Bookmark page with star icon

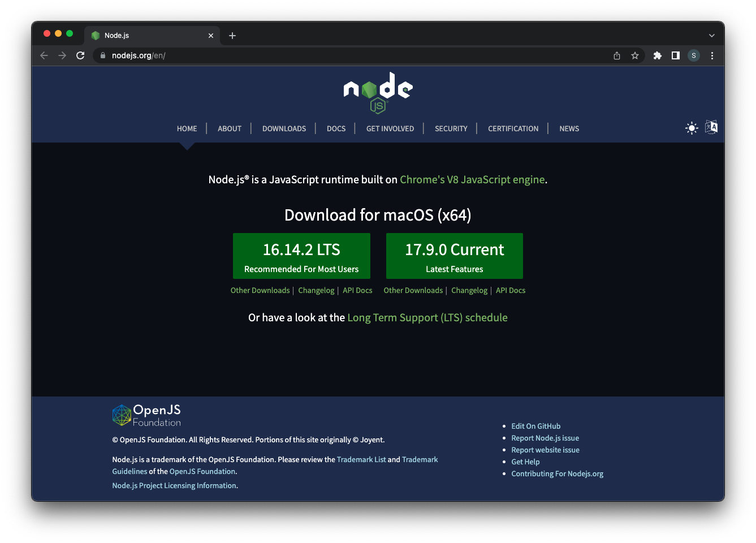(635, 55)
